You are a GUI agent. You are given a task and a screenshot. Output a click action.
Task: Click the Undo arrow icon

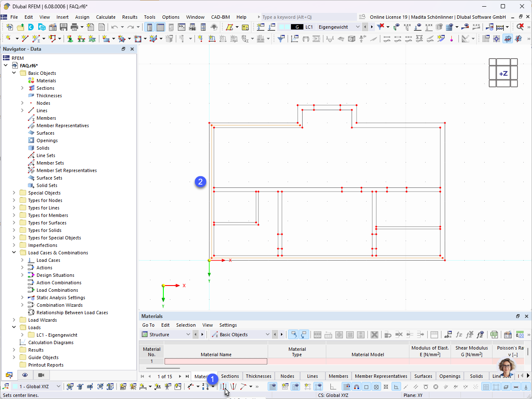point(114,27)
